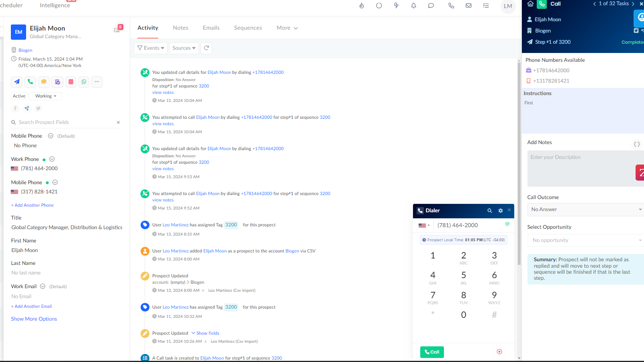This screenshot has width=644, height=362.
Task: Click the search icon in Dialer header
Action: point(489,211)
